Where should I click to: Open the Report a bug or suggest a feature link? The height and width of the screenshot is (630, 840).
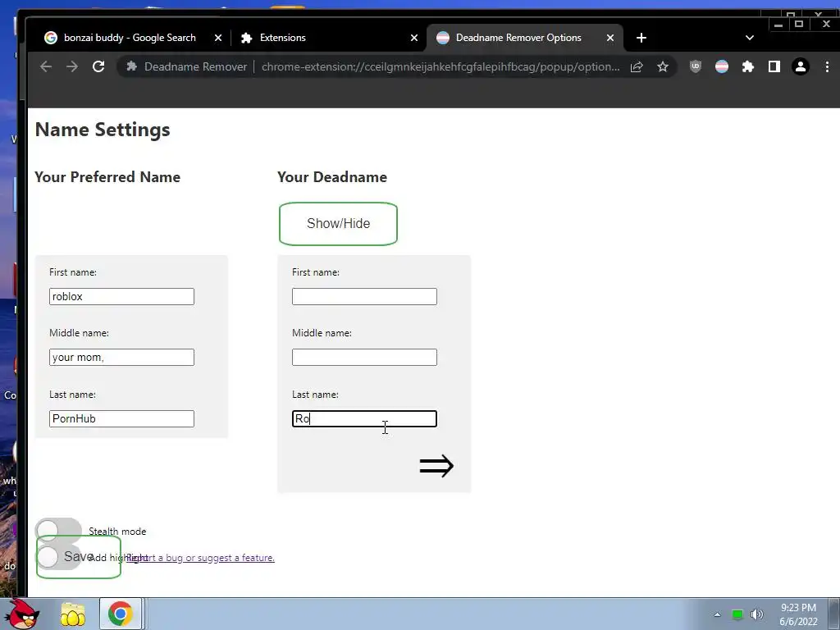click(x=200, y=558)
